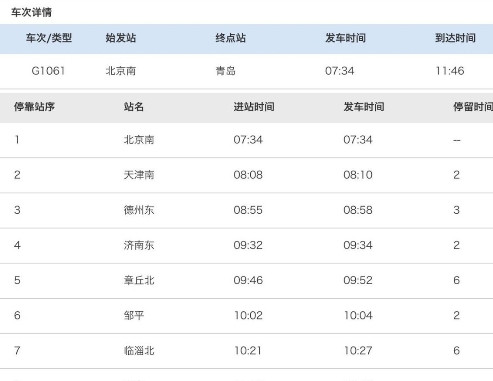Select the 终点站 column header
Image resolution: width=493 pixels, height=381 pixels.
[x=231, y=38]
